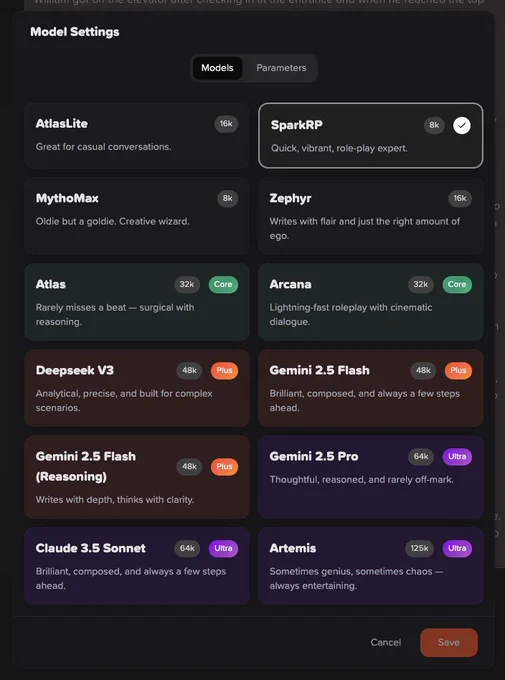Open the Models tab
The width and height of the screenshot is (505, 680).
coord(217,68)
